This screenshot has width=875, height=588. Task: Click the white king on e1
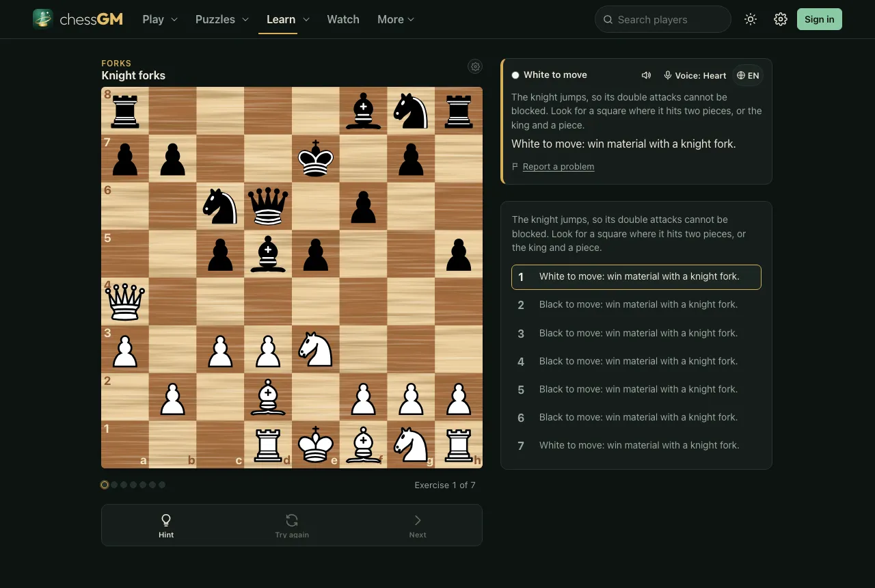click(x=316, y=444)
